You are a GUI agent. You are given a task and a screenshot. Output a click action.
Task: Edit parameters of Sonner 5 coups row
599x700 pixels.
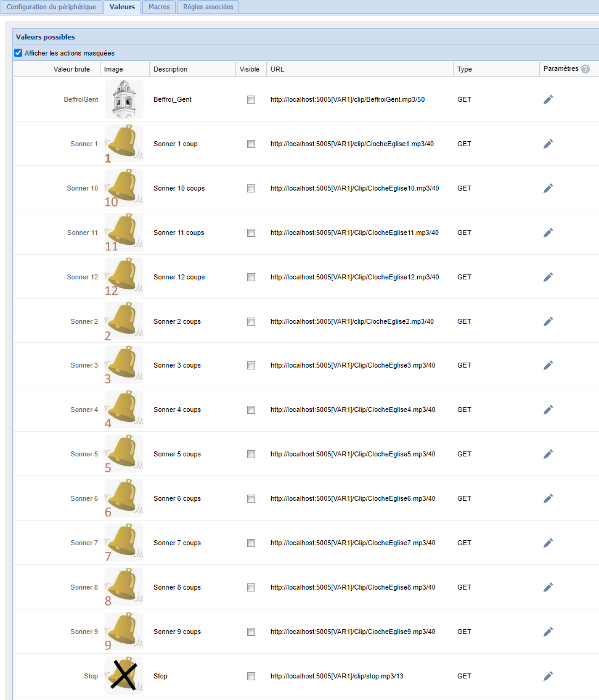pos(548,454)
